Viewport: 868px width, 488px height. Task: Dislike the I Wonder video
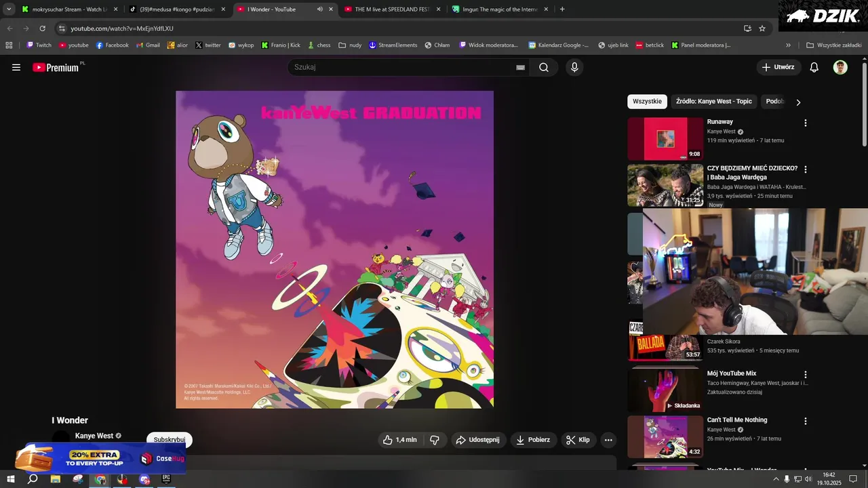[435, 440]
